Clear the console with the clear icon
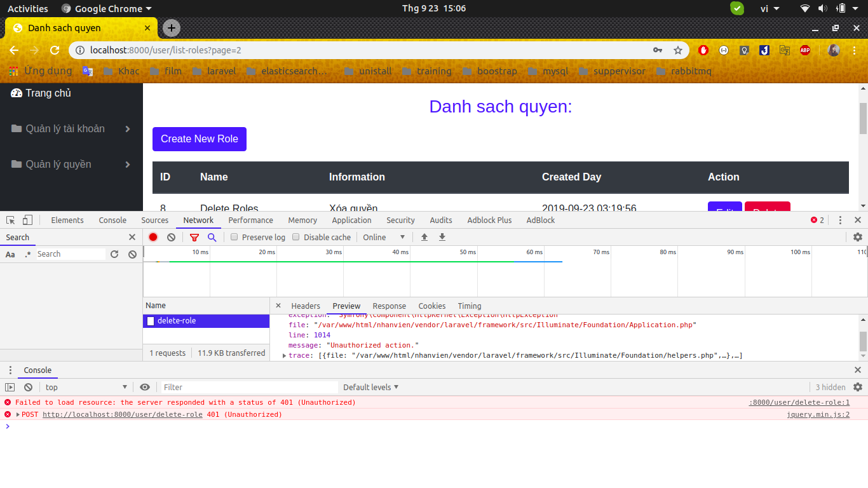The image size is (868, 488). [27, 387]
